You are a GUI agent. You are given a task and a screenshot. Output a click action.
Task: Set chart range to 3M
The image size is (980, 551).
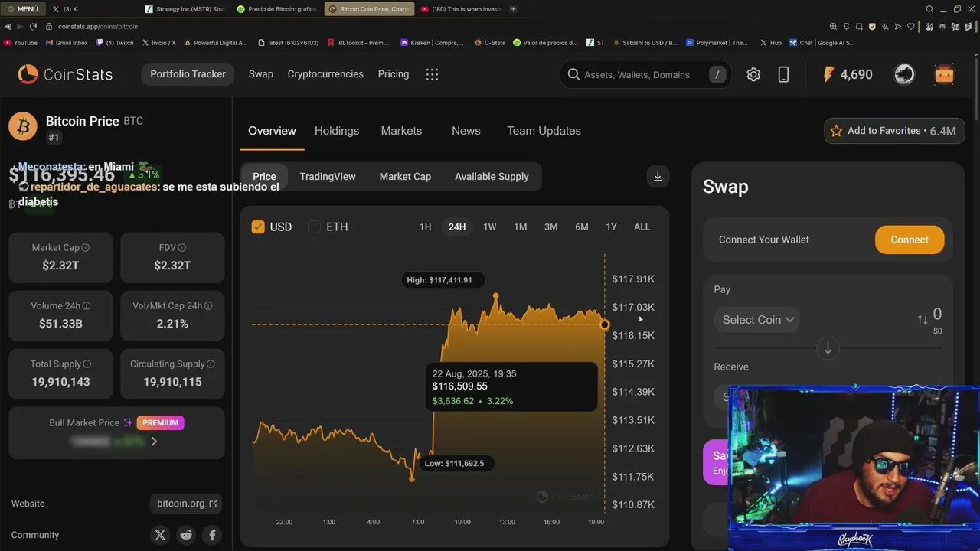tap(550, 227)
